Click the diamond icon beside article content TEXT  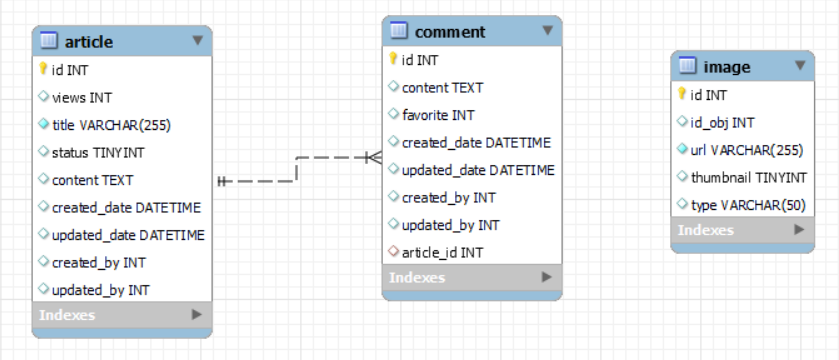point(43,180)
